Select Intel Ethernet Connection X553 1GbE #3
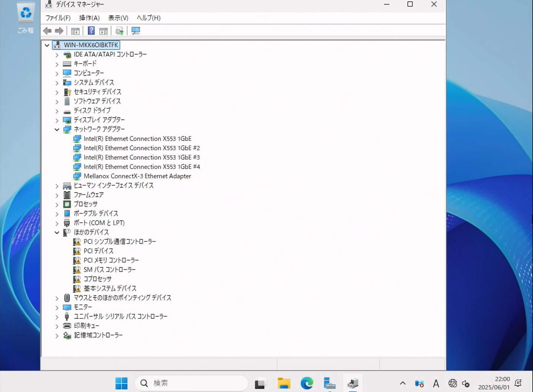Image resolution: width=533 pixels, height=392 pixels. click(x=141, y=157)
